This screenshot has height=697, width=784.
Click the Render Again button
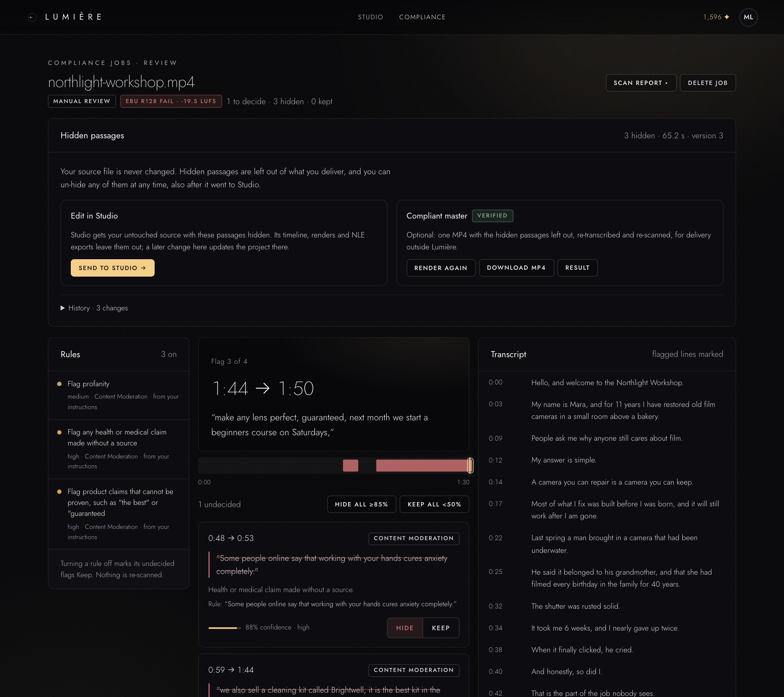click(441, 268)
